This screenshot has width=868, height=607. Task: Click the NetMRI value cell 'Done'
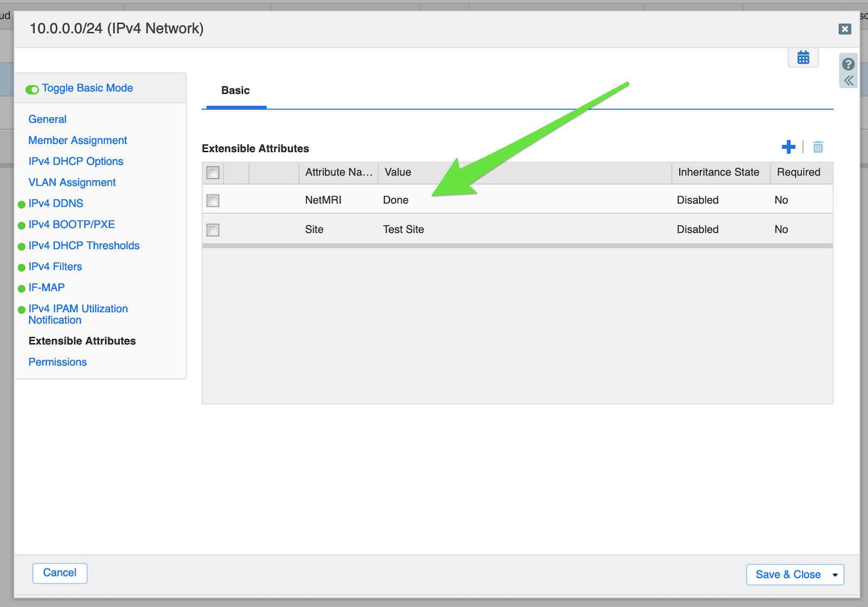click(x=395, y=200)
